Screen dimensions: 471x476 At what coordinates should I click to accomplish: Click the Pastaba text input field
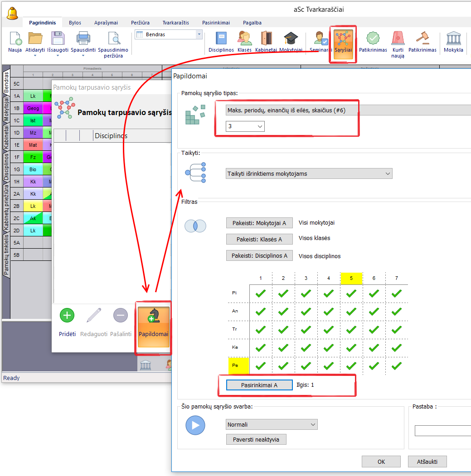pos(442,431)
